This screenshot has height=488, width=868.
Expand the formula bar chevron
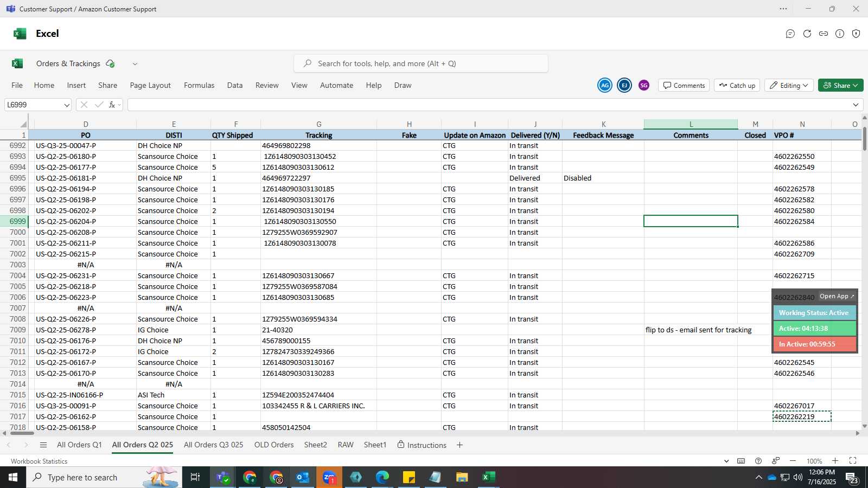click(x=856, y=105)
